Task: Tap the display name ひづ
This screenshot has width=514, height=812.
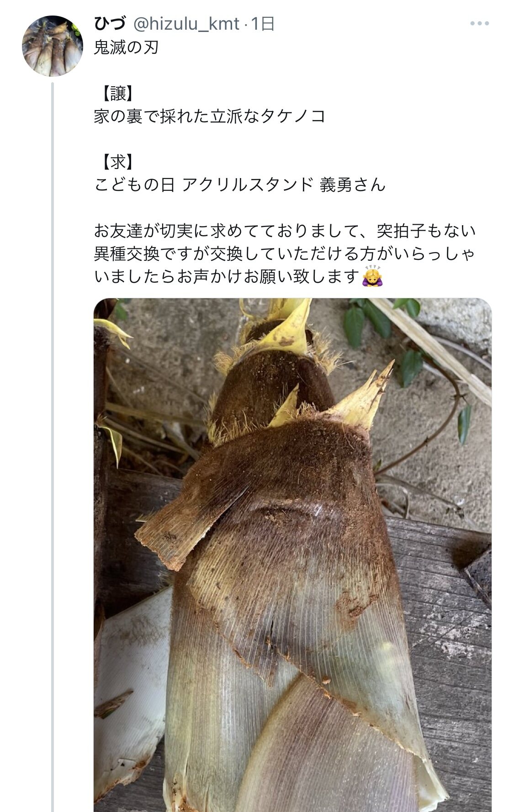Action: coord(110,24)
